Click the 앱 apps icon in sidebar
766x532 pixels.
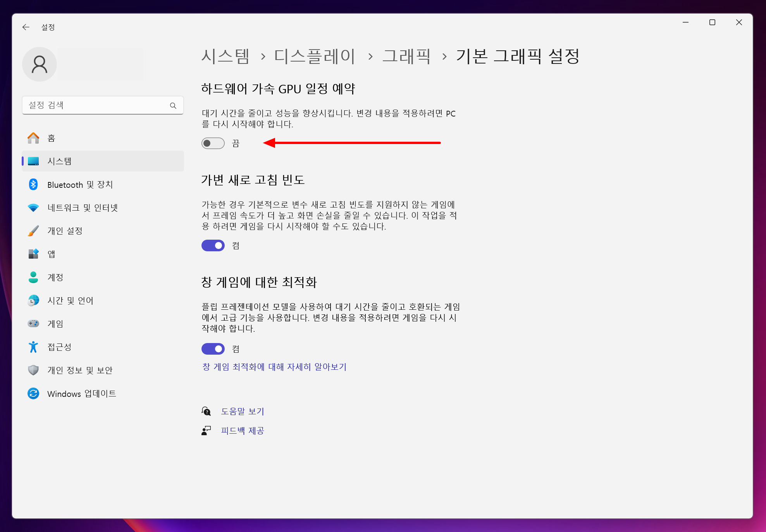33,254
